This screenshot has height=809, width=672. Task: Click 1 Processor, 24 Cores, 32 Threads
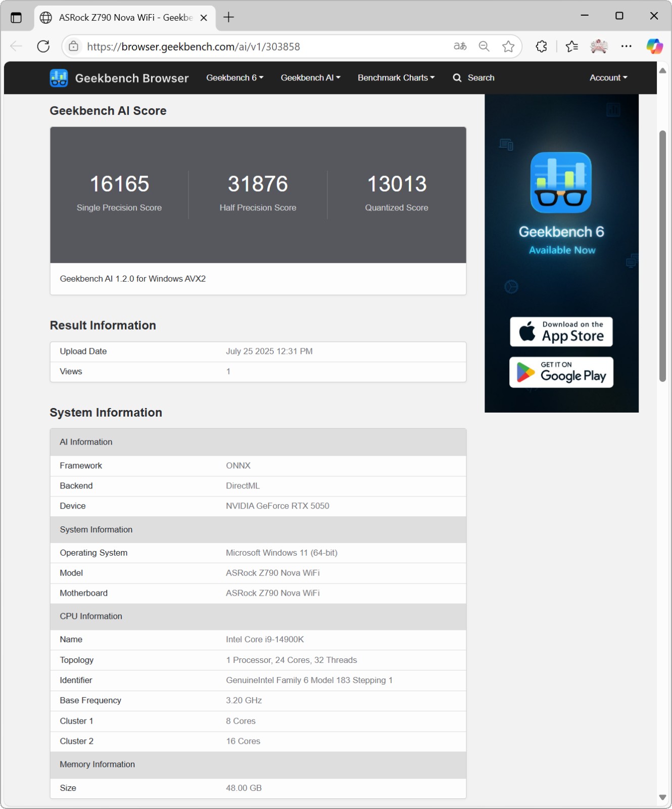(x=292, y=660)
